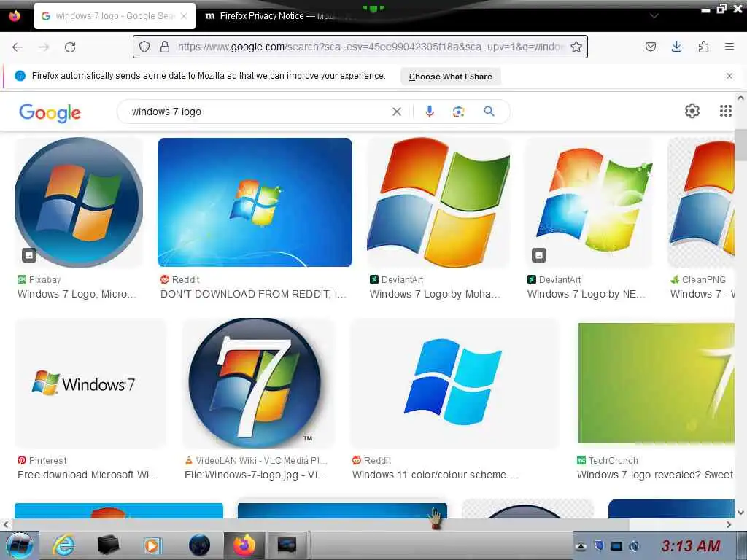Click the horizontal scrollbar right arrow
747x560 pixels.
coord(729,524)
